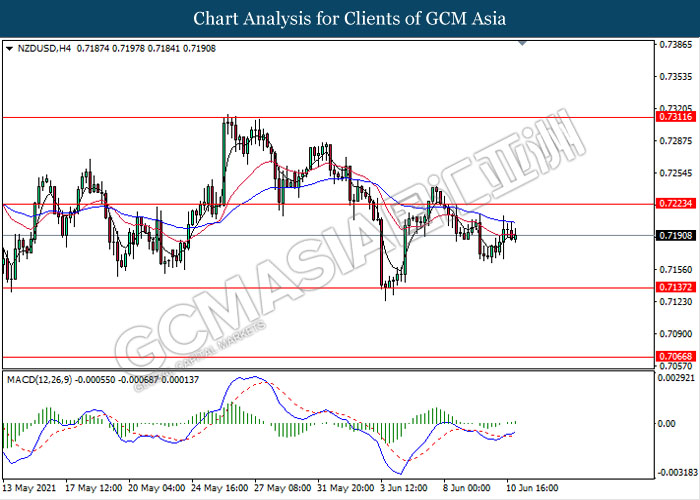
Task: Click the 0.72545 price scale value
Action: tap(676, 173)
